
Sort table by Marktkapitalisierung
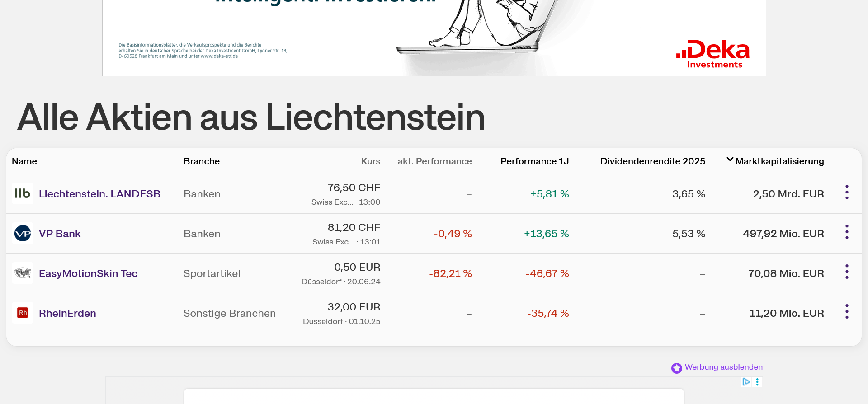(x=779, y=161)
